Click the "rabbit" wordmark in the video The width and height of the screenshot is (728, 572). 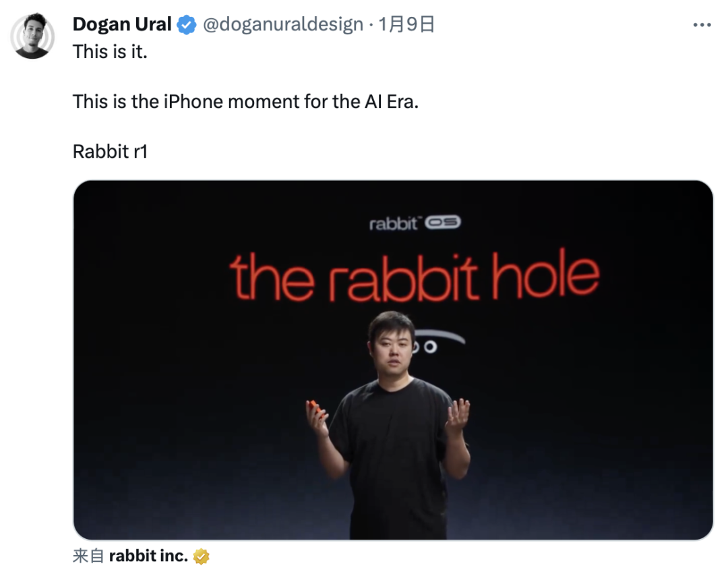(x=394, y=224)
